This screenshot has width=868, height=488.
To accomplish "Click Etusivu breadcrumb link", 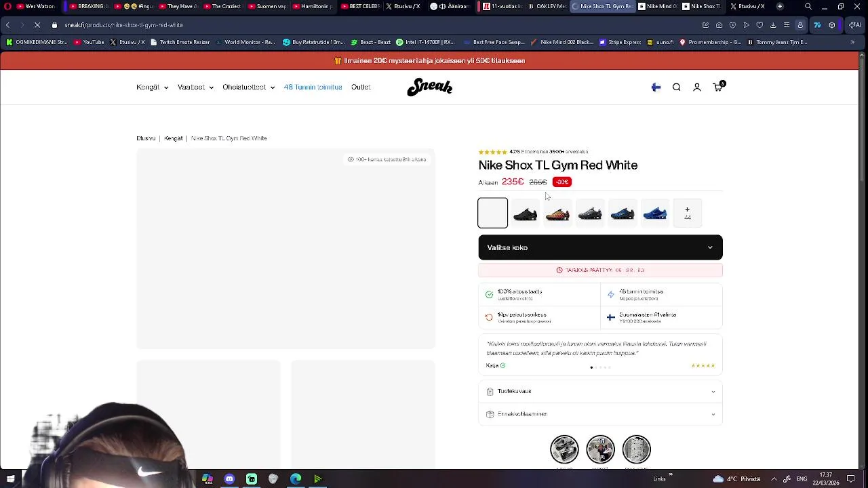I will tap(146, 138).
